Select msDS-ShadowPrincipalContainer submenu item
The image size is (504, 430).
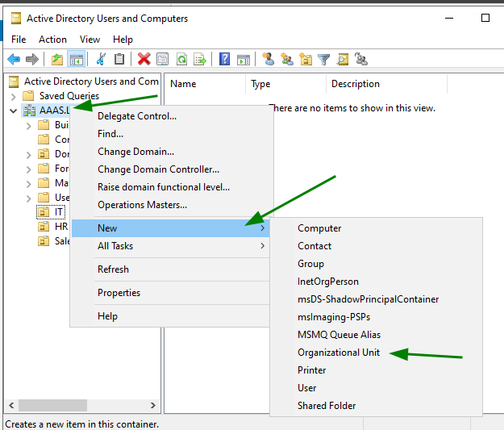[x=376, y=299]
